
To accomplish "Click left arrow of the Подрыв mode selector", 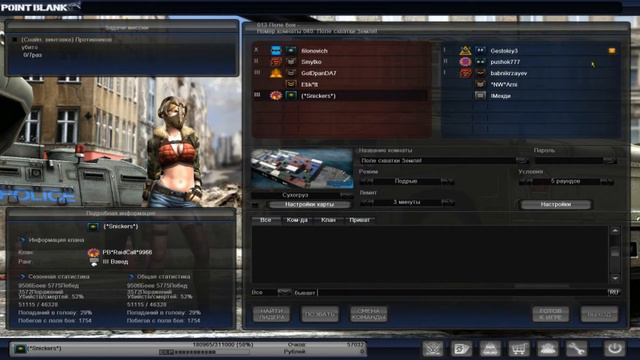I will click(x=367, y=181).
